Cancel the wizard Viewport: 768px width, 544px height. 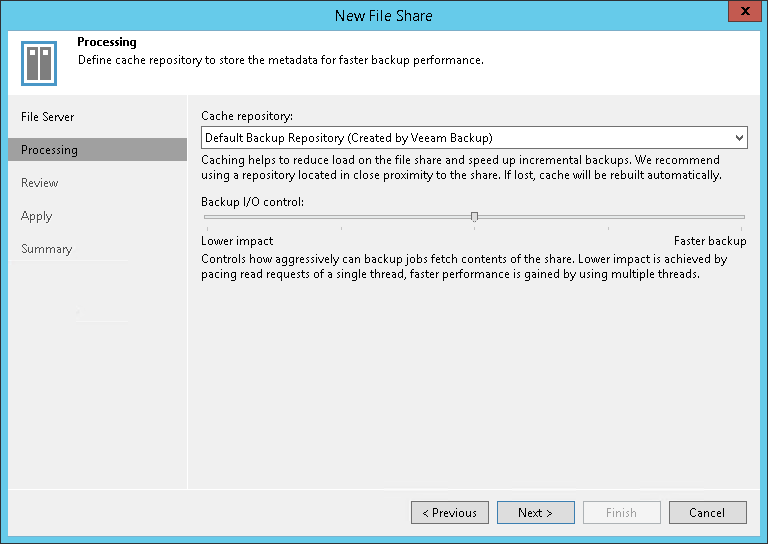click(x=708, y=513)
